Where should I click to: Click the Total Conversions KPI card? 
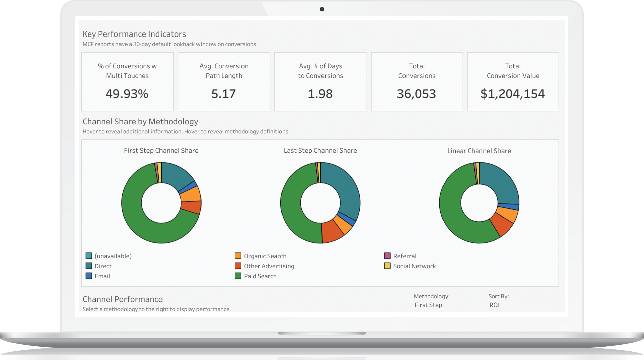(x=417, y=82)
